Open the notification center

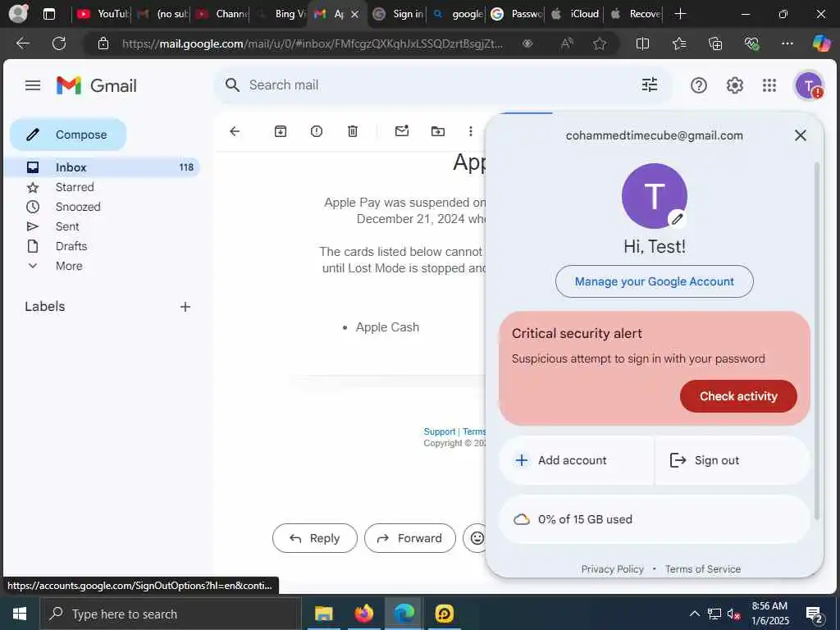(x=814, y=614)
